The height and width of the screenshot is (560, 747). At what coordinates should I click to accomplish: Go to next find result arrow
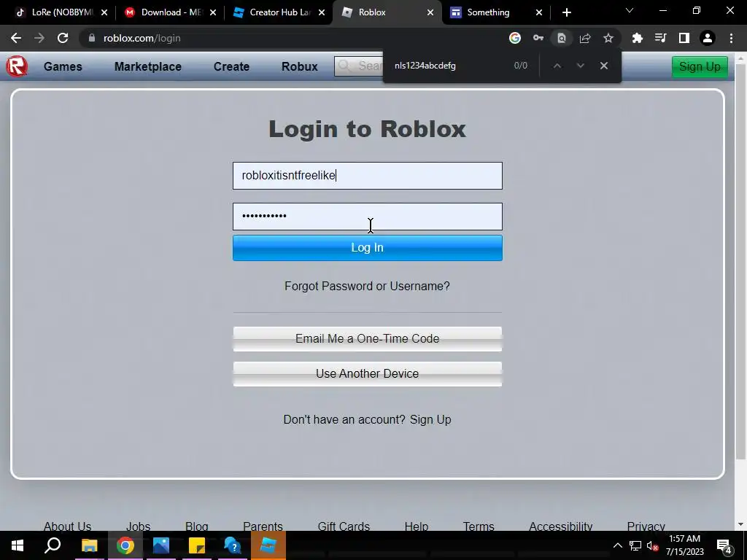tap(580, 66)
